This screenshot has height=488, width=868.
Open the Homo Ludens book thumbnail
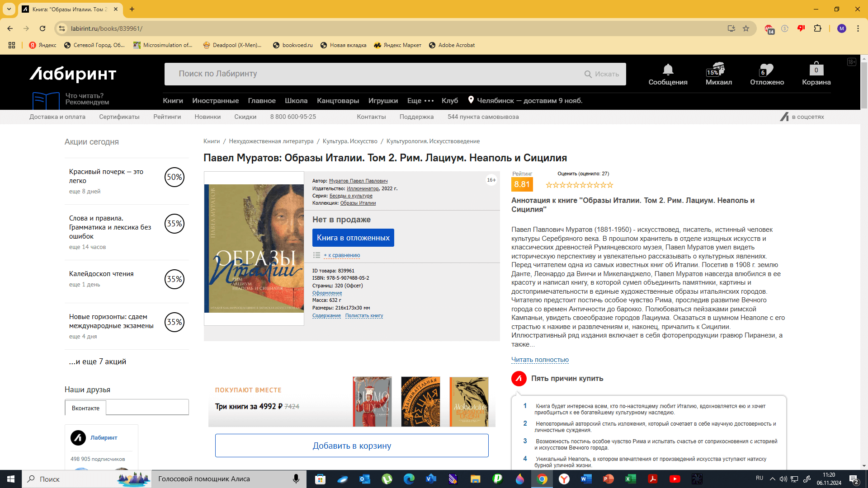[x=372, y=402]
